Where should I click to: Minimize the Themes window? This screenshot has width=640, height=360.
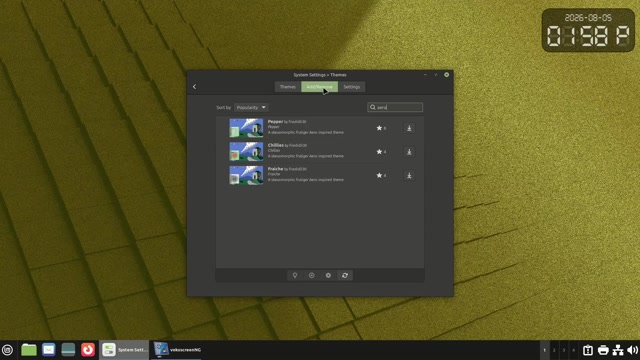point(425,75)
